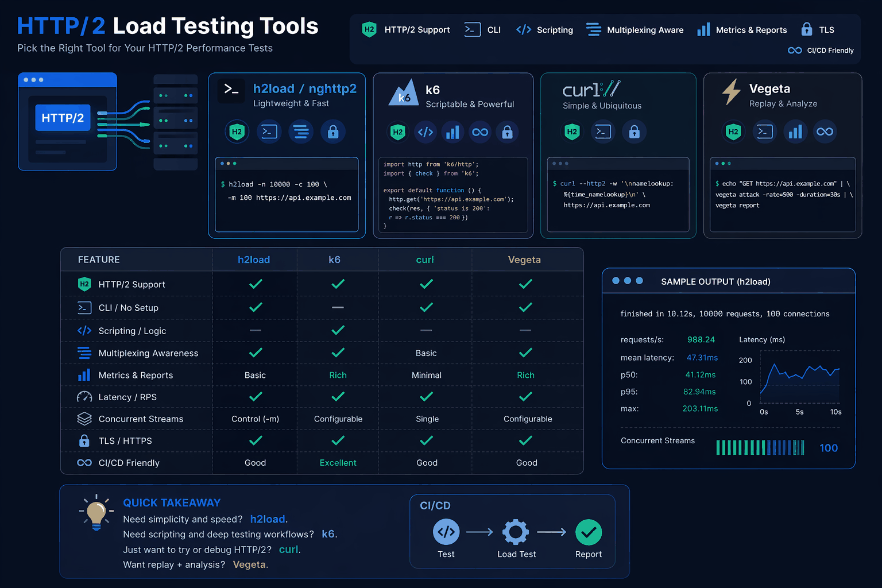
Task: Click the Multiplexing Aware icon in the legend
Action: coord(593,29)
